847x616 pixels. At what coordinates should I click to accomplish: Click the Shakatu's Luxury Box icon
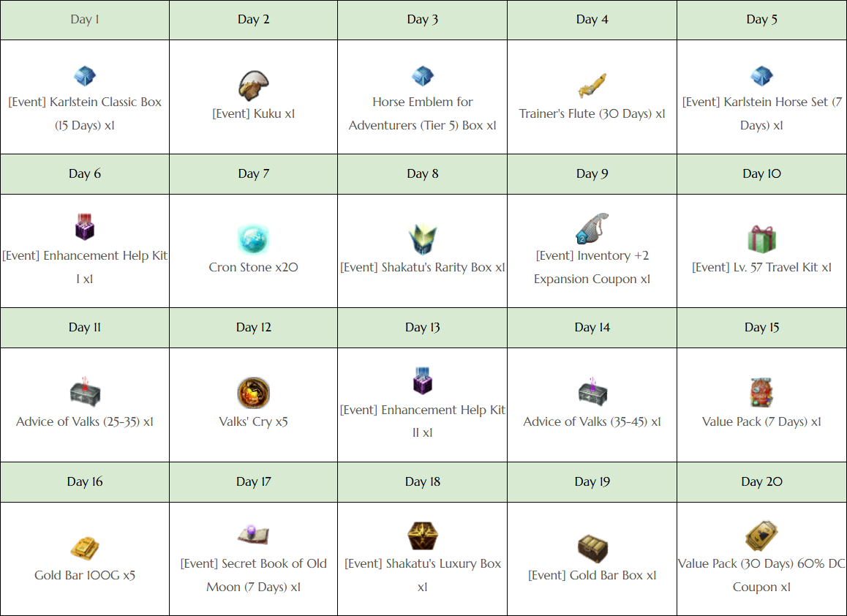[x=422, y=536]
